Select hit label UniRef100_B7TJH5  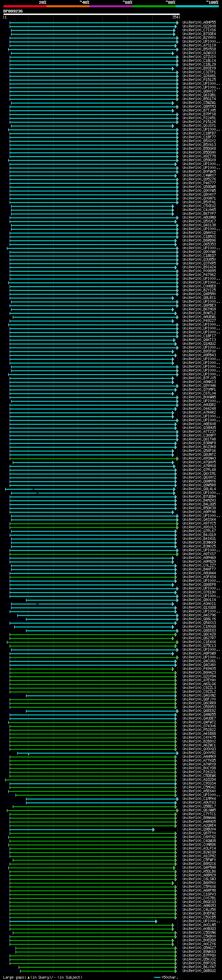199,110
